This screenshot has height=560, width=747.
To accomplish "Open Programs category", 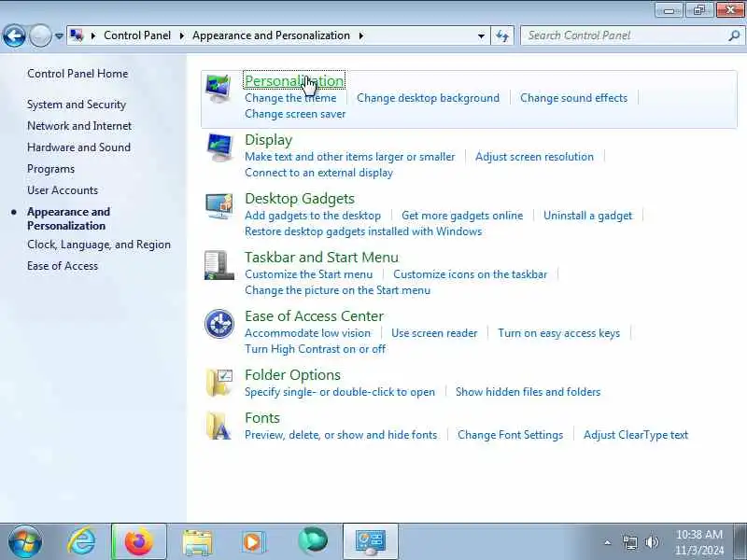I will click(x=51, y=169).
